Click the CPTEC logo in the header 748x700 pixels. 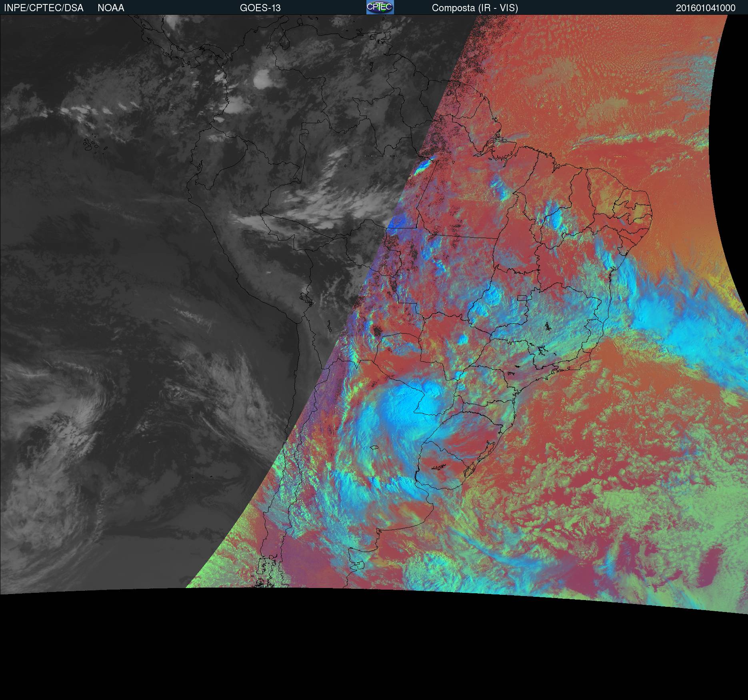point(380,7)
